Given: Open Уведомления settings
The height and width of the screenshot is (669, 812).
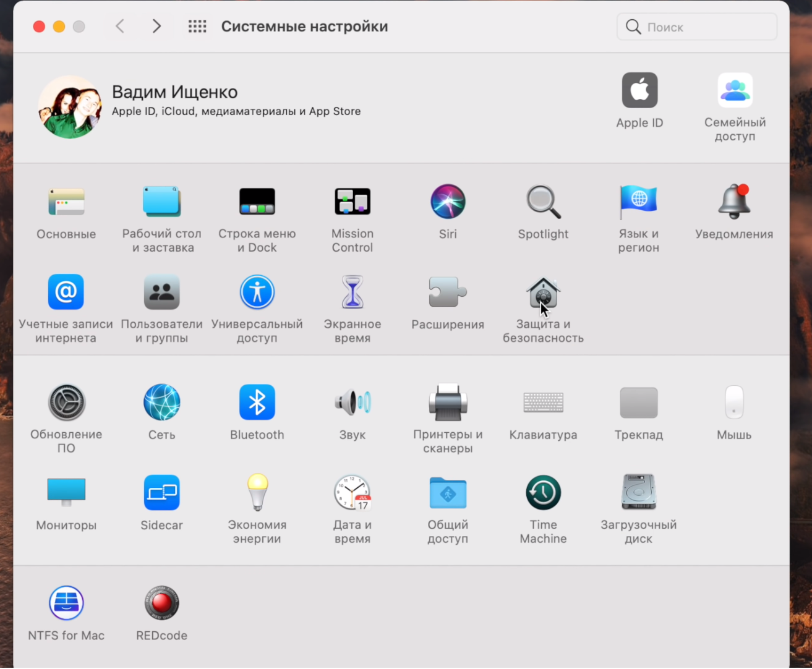Looking at the screenshot, I should 734,202.
